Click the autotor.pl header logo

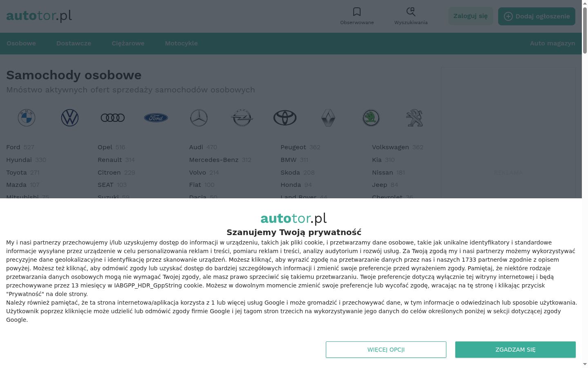[x=39, y=16]
